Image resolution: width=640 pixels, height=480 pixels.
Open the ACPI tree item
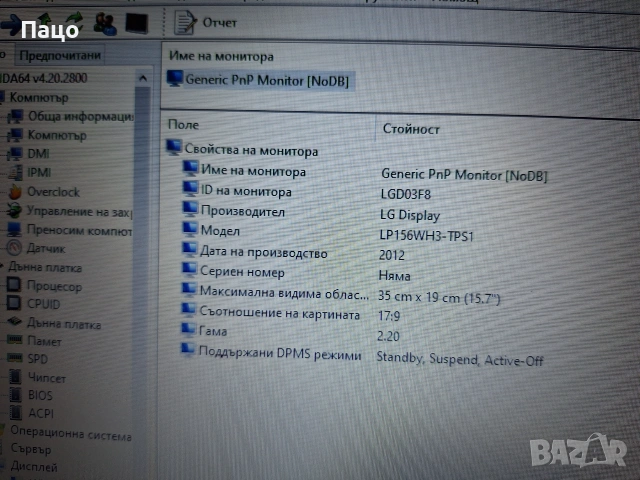click(32, 413)
